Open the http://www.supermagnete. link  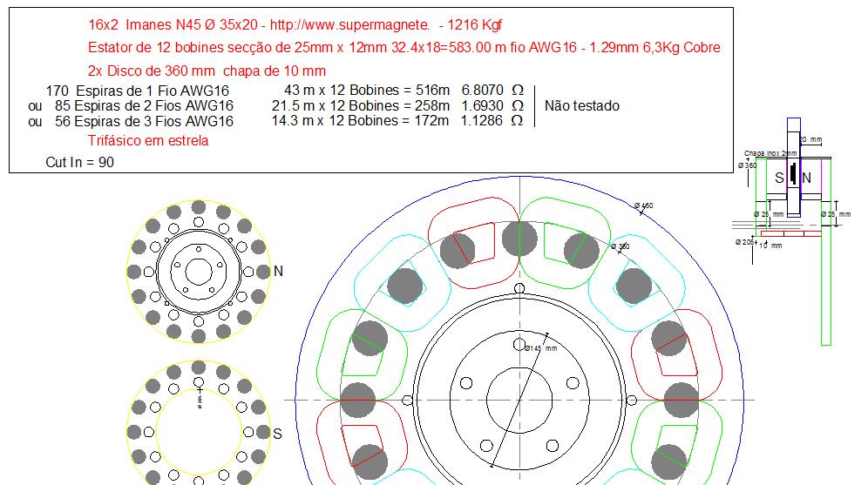349,25
